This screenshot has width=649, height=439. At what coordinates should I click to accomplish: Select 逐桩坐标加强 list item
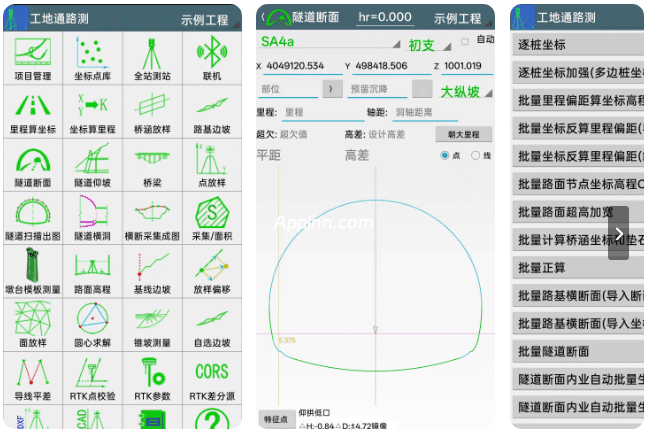(578, 73)
